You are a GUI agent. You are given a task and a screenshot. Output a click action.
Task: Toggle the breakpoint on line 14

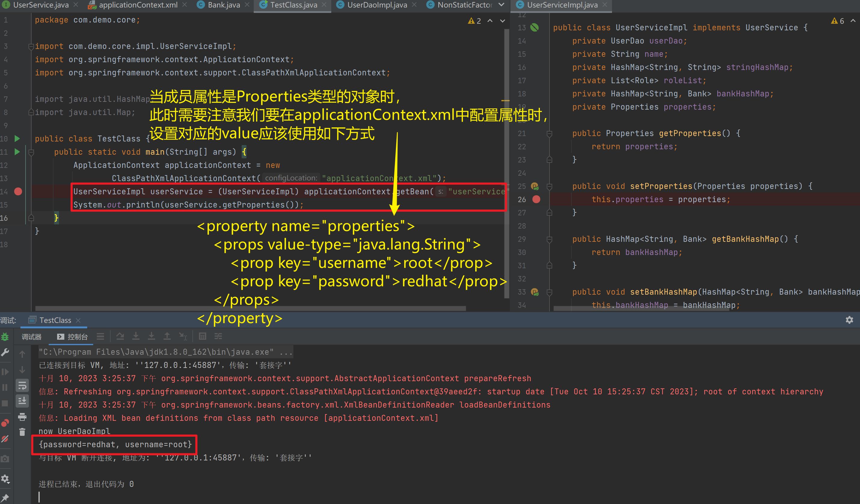(x=18, y=192)
